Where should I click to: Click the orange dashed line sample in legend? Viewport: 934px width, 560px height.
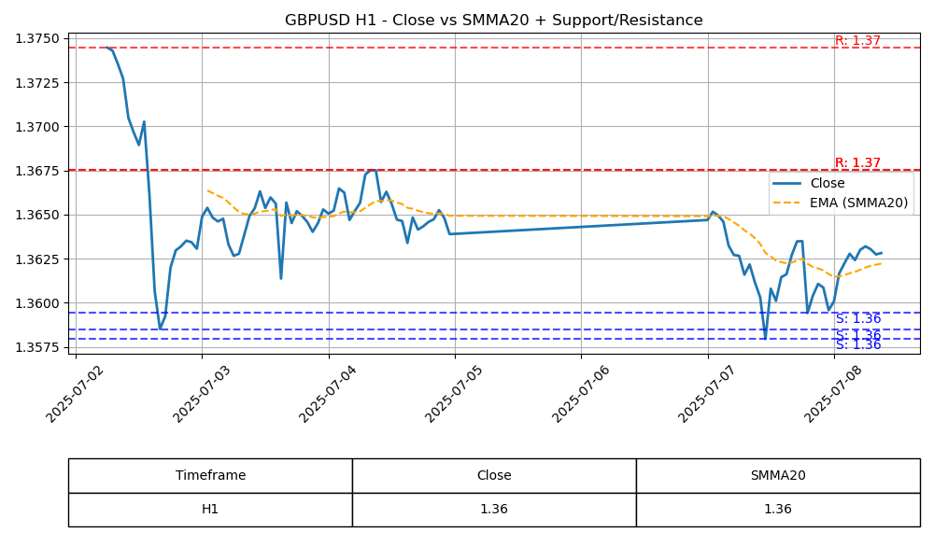pos(786,203)
